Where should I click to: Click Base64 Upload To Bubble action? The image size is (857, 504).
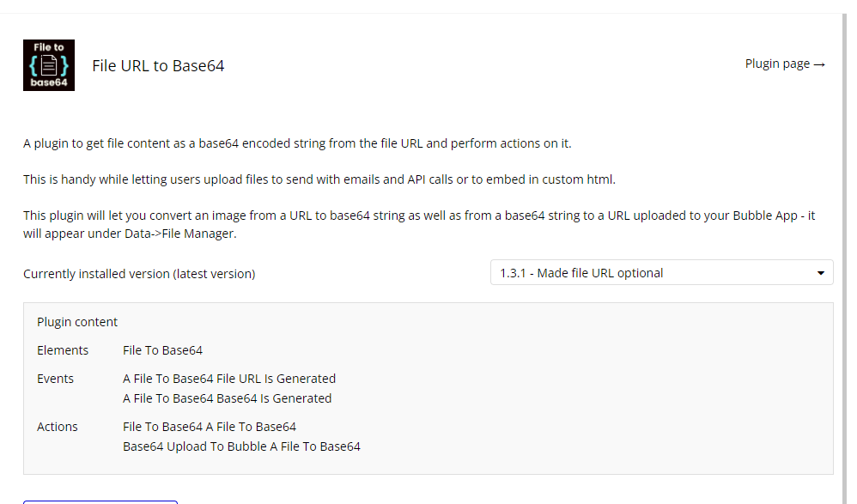(241, 446)
